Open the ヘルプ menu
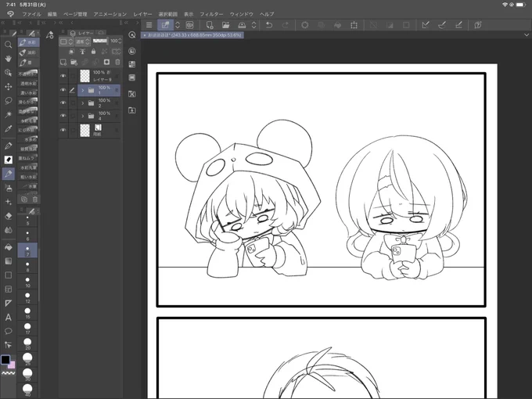Image resolution: width=532 pixels, height=399 pixels. click(267, 14)
